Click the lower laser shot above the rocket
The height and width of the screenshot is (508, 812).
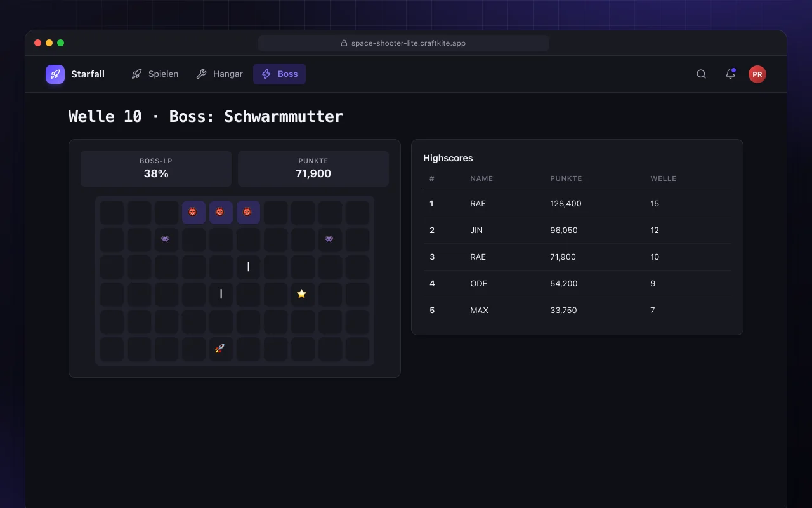[221, 294]
